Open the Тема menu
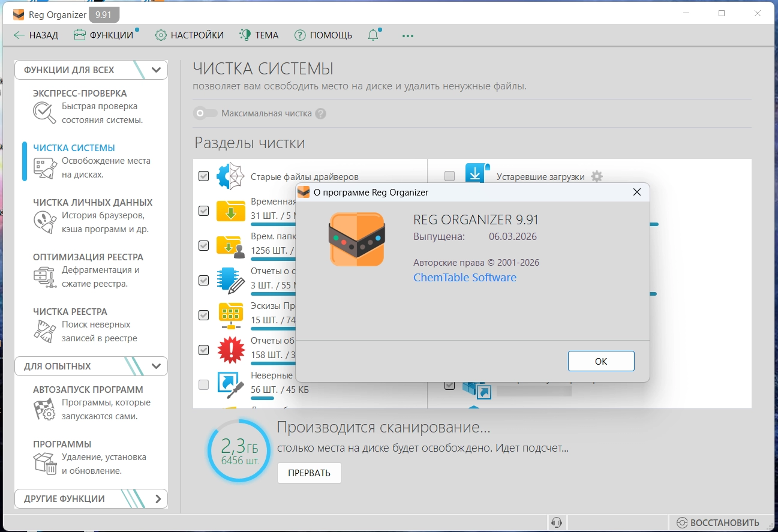 (259, 35)
